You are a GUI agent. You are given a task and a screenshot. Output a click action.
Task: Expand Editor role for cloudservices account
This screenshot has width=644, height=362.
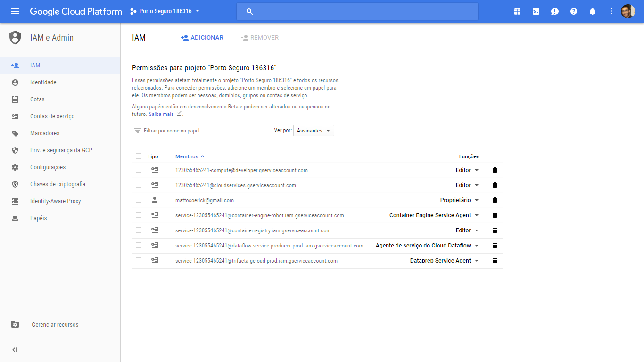coord(467,185)
